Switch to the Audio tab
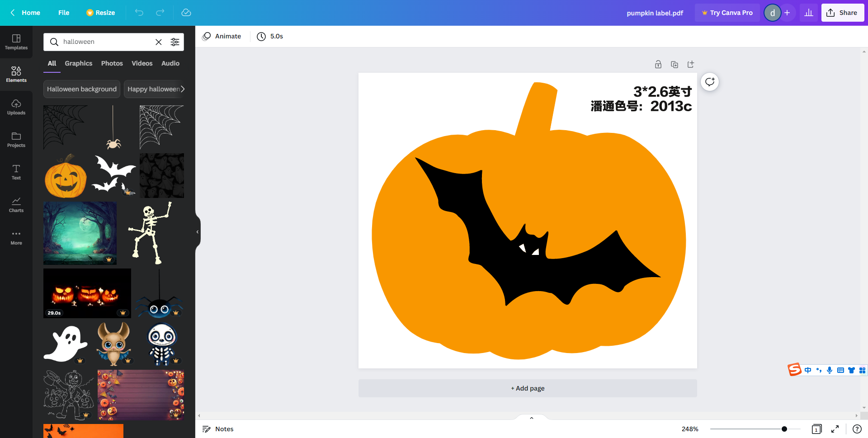 click(x=170, y=63)
